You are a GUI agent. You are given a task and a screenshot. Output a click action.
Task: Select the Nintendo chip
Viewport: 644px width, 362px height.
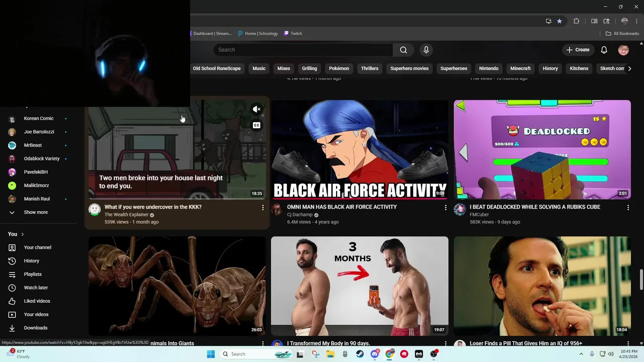tap(489, 68)
